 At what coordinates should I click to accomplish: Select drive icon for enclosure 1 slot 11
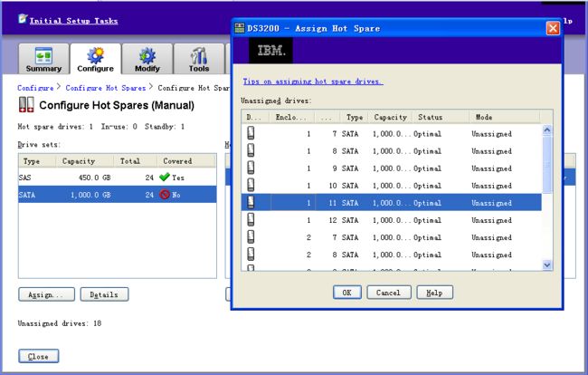[x=251, y=202]
